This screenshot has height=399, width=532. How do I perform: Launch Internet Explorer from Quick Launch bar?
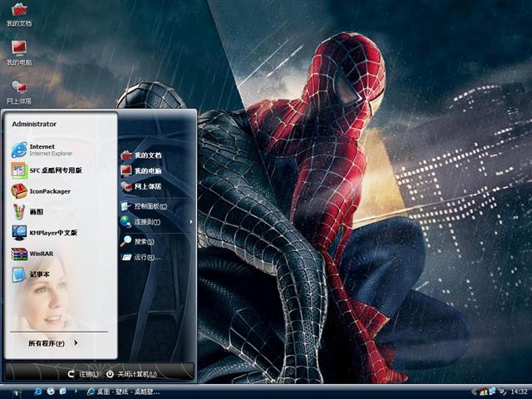point(38,392)
